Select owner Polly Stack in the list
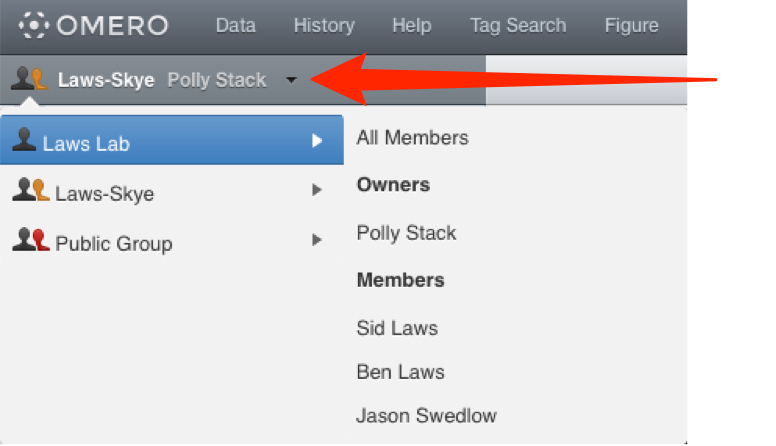 click(x=406, y=233)
